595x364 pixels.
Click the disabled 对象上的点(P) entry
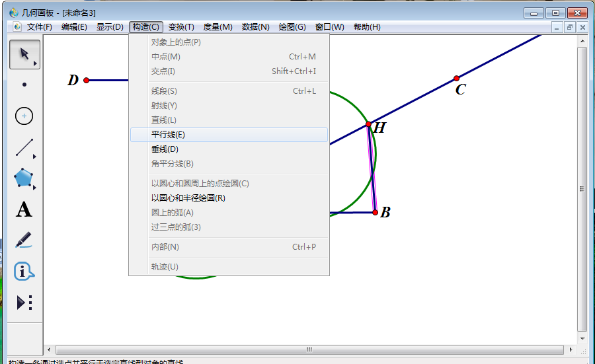point(229,42)
